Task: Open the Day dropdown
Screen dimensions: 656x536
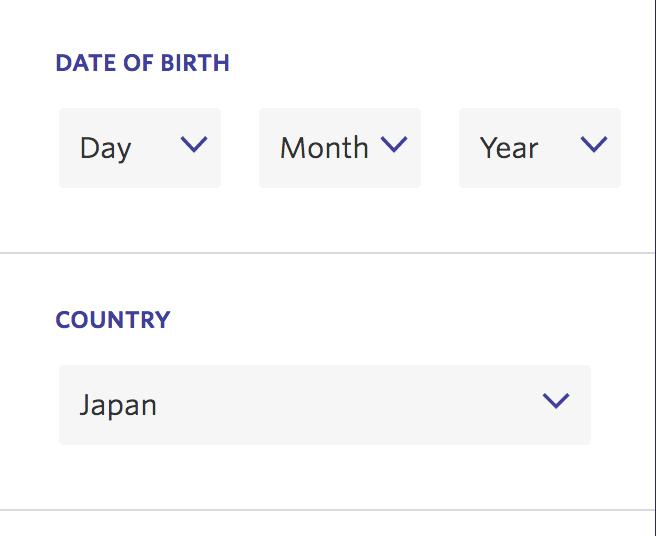Action: (x=140, y=148)
